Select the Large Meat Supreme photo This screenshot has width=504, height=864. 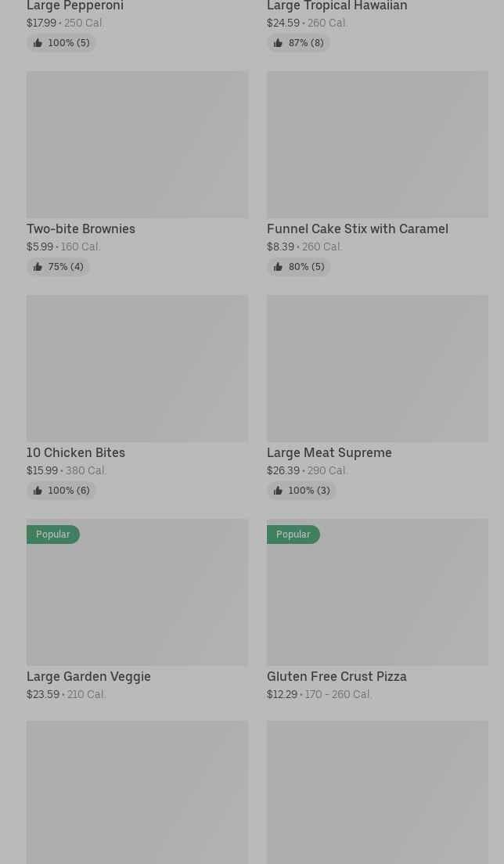[377, 368]
